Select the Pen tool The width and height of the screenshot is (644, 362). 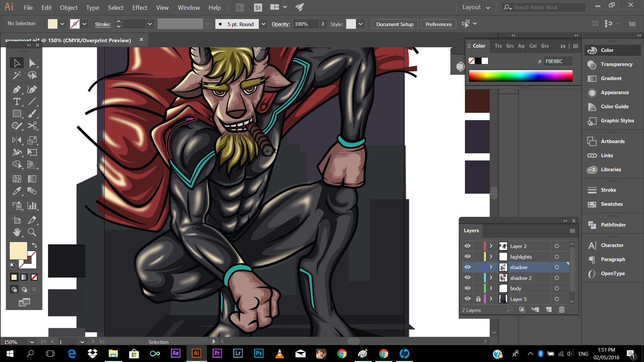[x=16, y=89]
